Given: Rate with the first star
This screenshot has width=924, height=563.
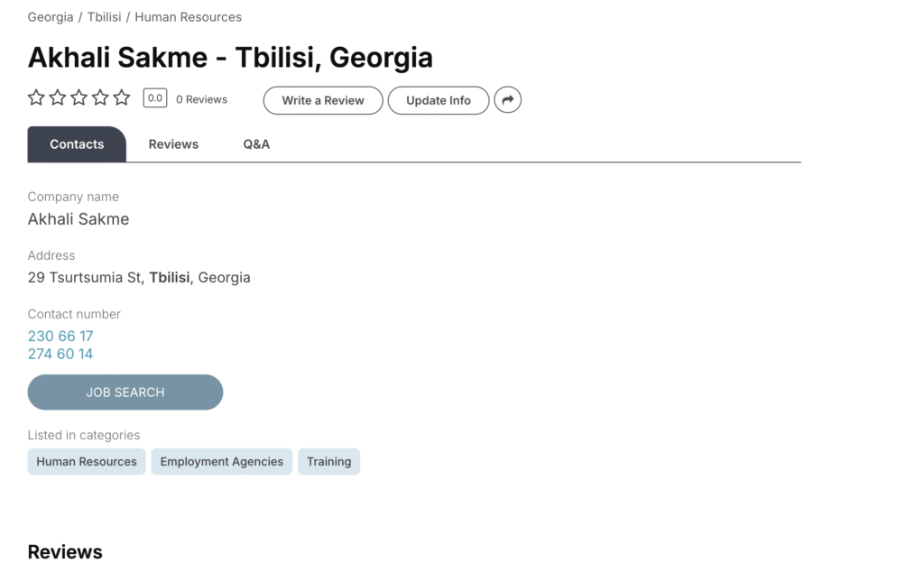Looking at the screenshot, I should click(x=36, y=97).
